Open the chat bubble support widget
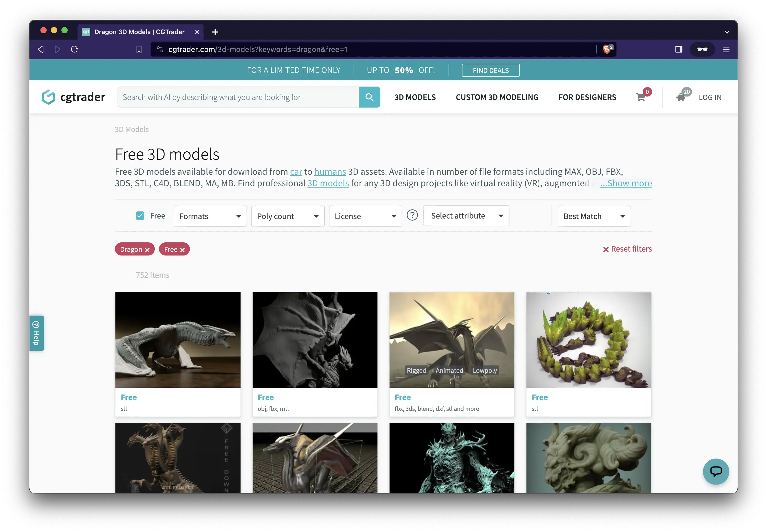The image size is (767, 532). 716,471
